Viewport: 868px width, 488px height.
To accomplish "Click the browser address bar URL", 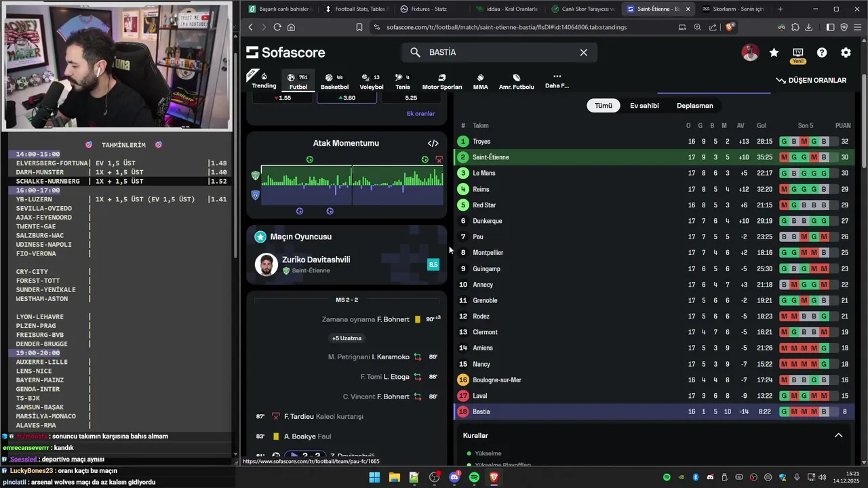I will 507,27.
